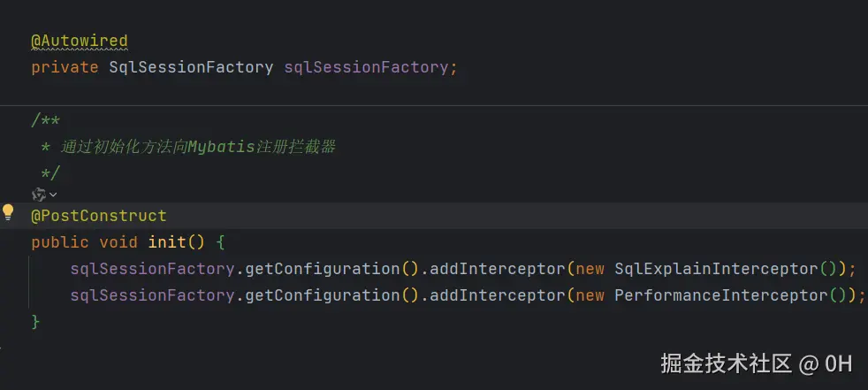
Task: Click the public keyword of init
Action: coord(60,242)
